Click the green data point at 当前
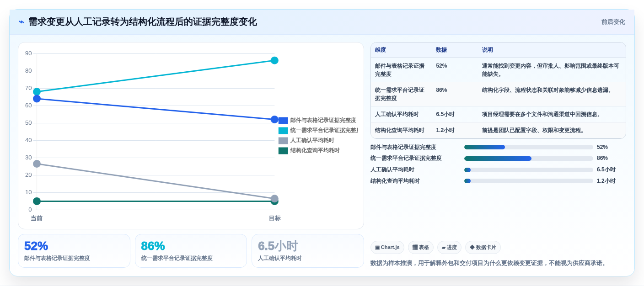This screenshot has height=286, width=644. click(x=37, y=201)
